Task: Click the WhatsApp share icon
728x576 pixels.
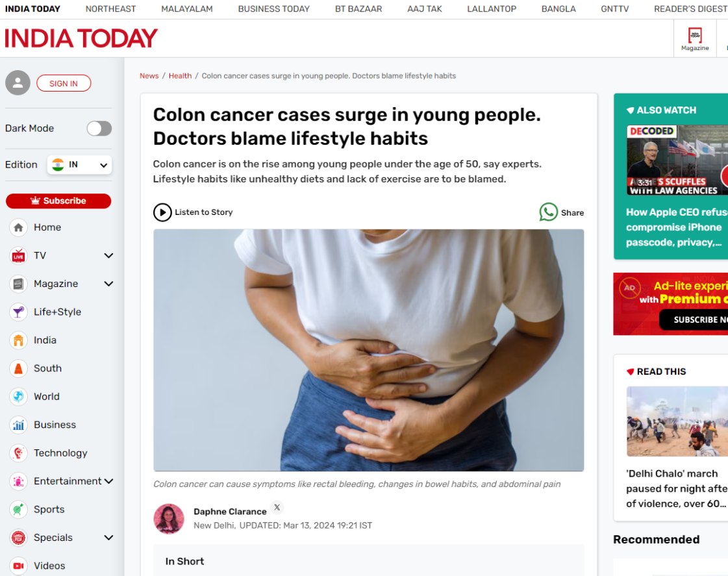Action: coord(548,212)
